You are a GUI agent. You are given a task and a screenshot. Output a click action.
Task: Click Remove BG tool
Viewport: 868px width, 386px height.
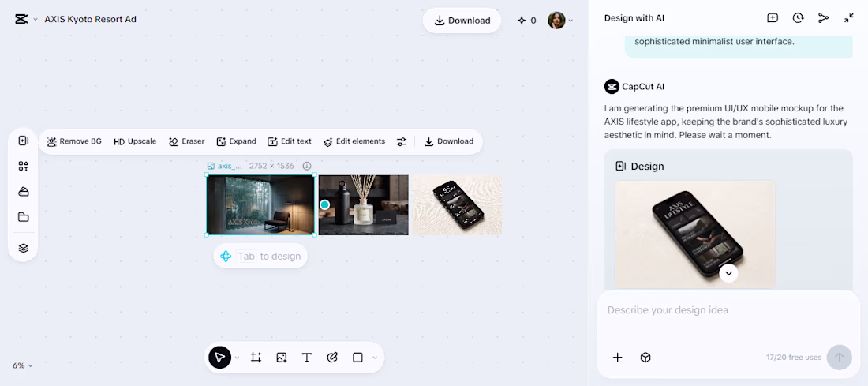pyautogui.click(x=74, y=141)
